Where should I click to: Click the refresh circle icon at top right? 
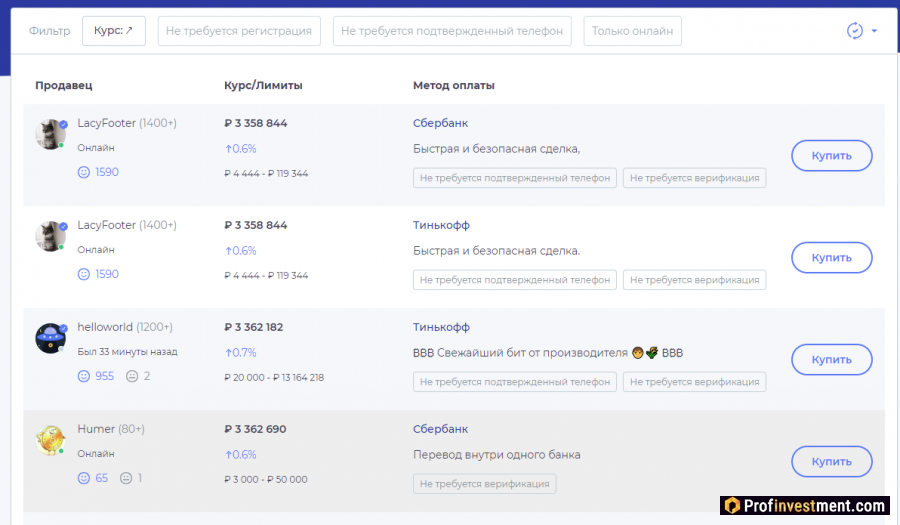pos(855,30)
